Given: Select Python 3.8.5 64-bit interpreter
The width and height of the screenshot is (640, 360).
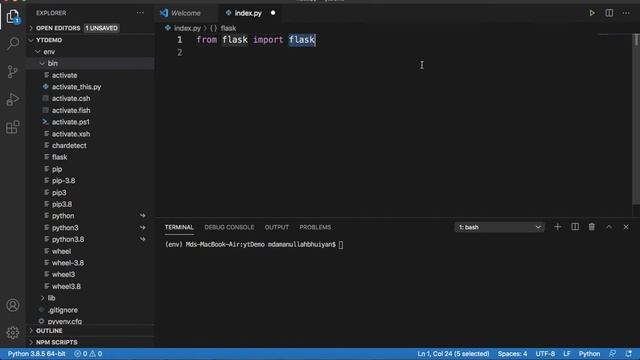Looking at the screenshot, I should (36, 354).
